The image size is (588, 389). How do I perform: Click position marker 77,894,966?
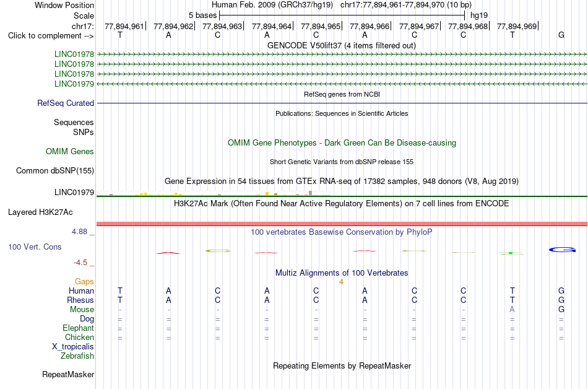coord(370,26)
